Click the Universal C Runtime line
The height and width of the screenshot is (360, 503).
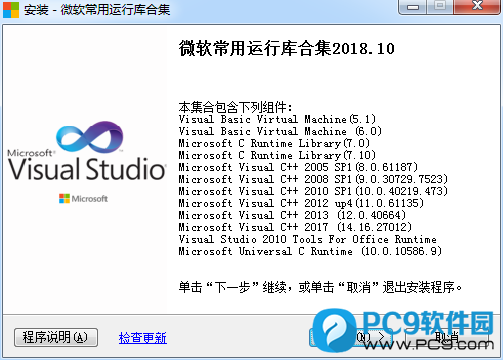tap(310, 251)
